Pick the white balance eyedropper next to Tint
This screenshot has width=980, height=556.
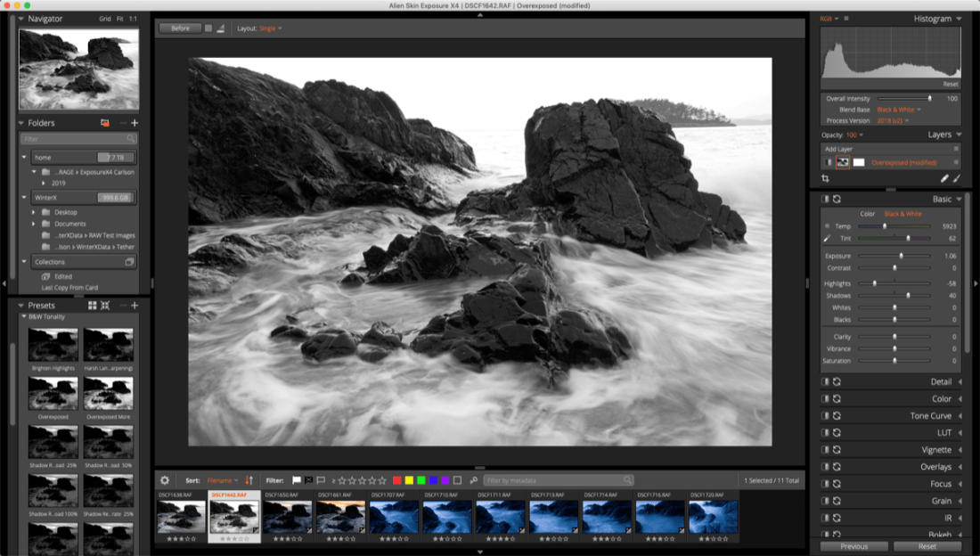coord(826,238)
